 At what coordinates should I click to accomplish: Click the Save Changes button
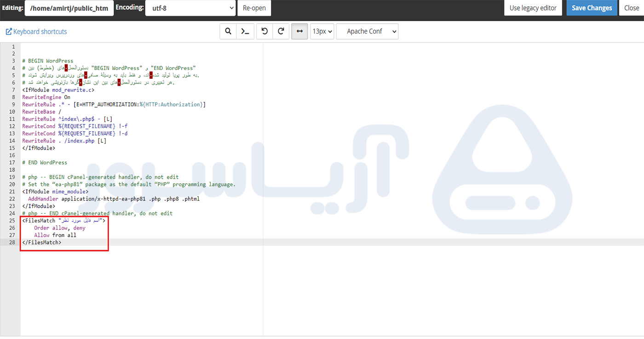click(x=592, y=8)
